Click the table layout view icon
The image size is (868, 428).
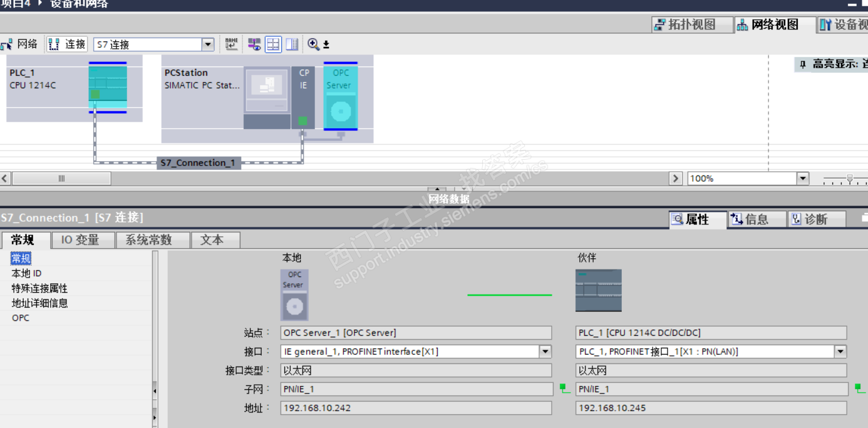pyautogui.click(x=292, y=44)
